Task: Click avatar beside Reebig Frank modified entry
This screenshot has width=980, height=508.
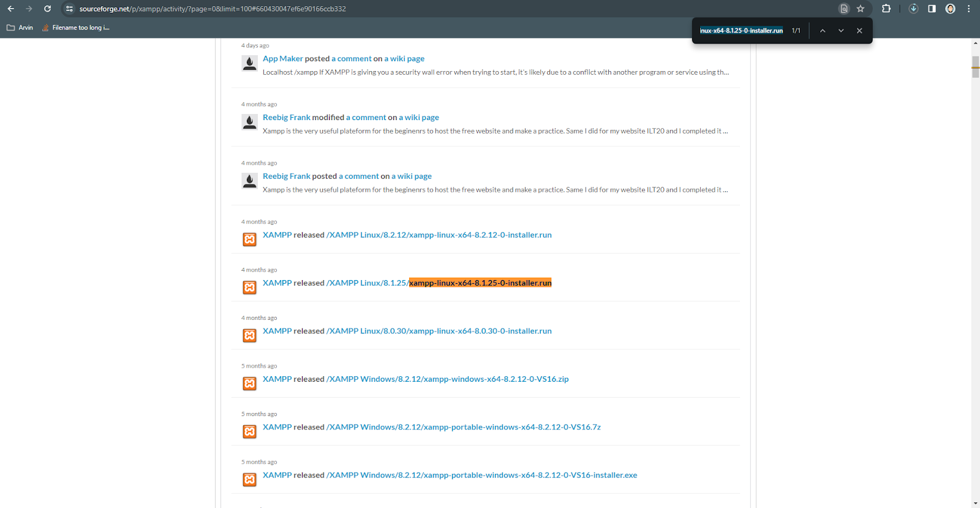Action: [249, 122]
